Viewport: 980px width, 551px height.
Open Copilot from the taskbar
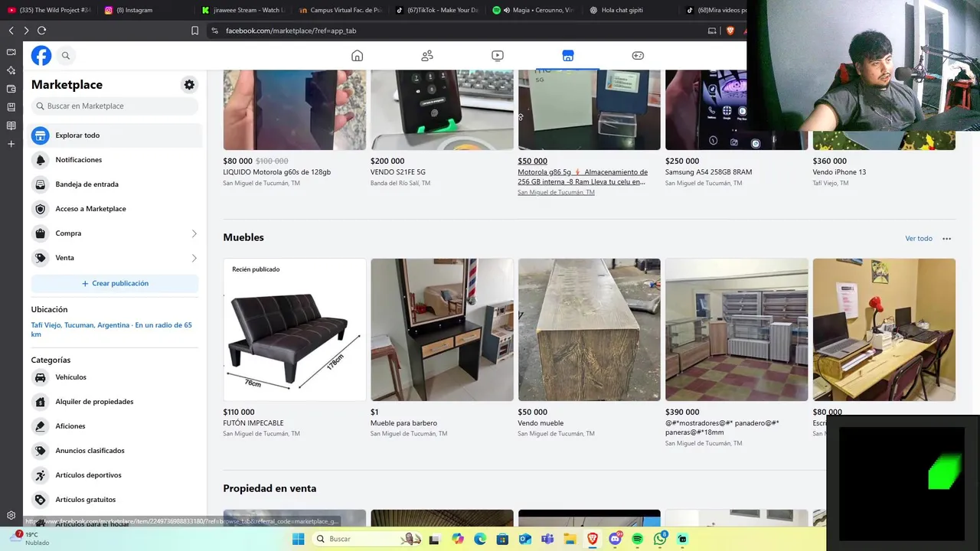[x=457, y=539]
